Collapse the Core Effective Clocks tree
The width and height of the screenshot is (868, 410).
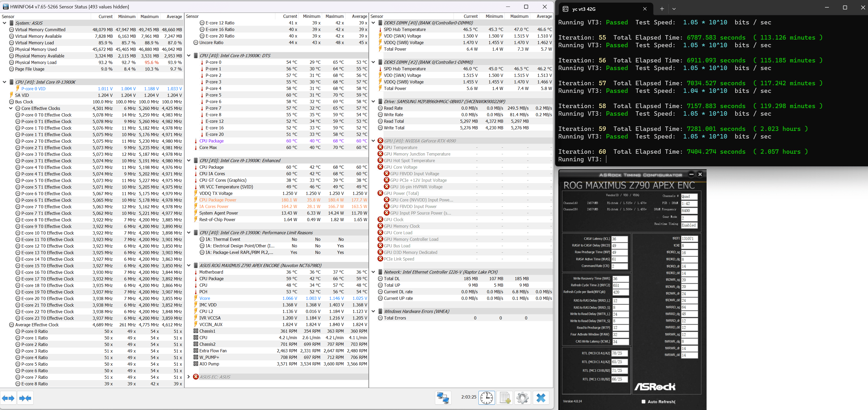(11, 108)
